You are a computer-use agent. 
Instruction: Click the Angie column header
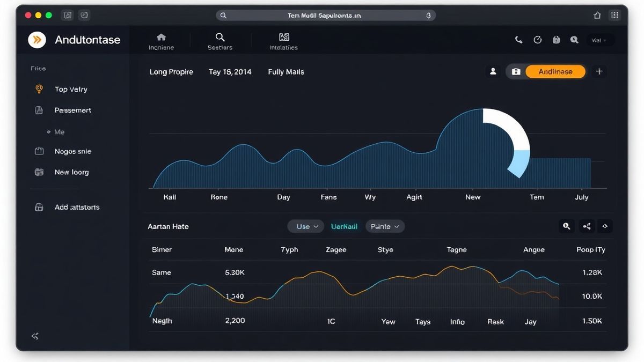534,250
